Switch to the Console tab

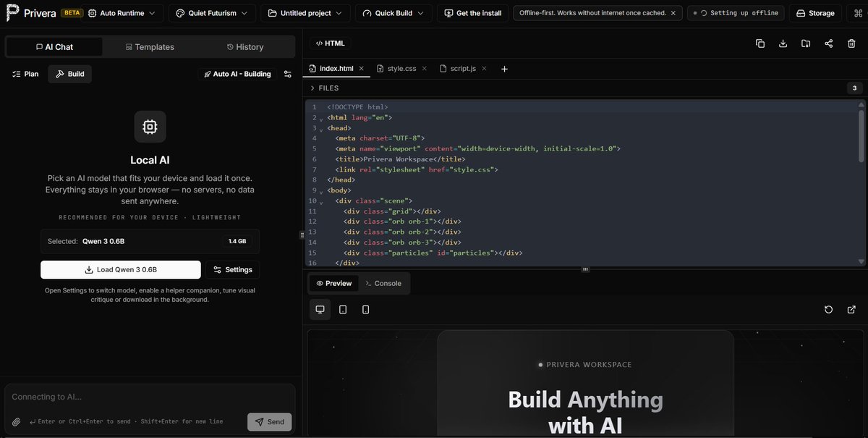(383, 283)
